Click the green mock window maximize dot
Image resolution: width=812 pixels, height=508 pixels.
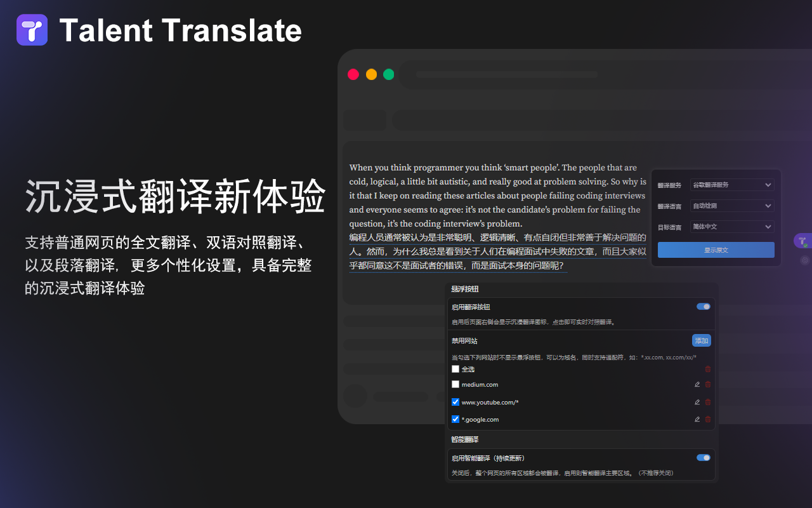(389, 74)
